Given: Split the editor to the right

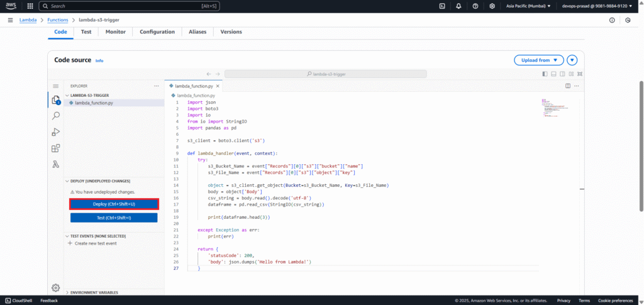Looking at the screenshot, I should tap(568, 86).
